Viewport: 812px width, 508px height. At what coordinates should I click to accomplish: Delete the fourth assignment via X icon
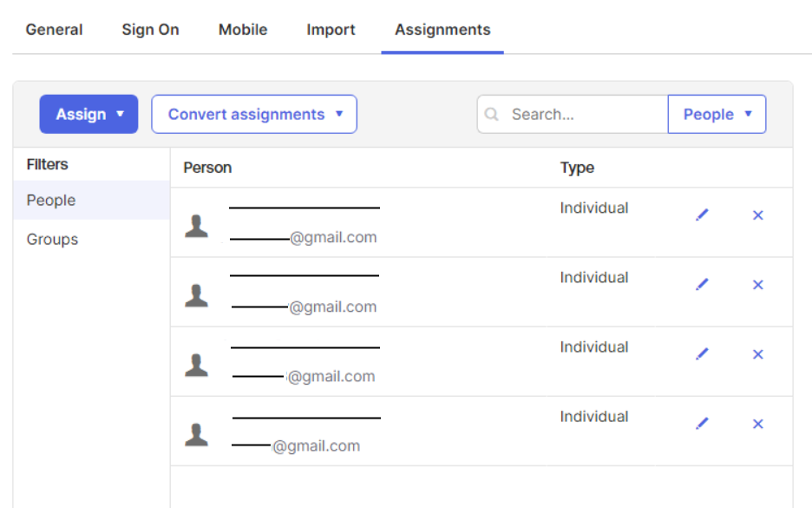coord(757,424)
